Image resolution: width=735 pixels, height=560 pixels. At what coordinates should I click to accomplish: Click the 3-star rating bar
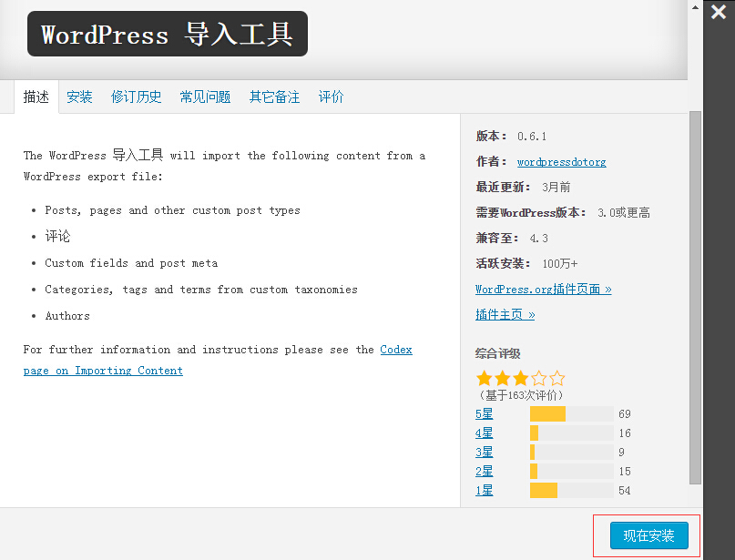pos(571,453)
